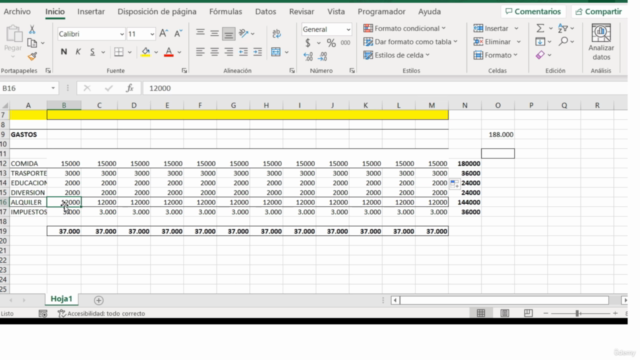Select the Hoja1 sheet tab
The width and height of the screenshot is (640, 360).
click(61, 299)
